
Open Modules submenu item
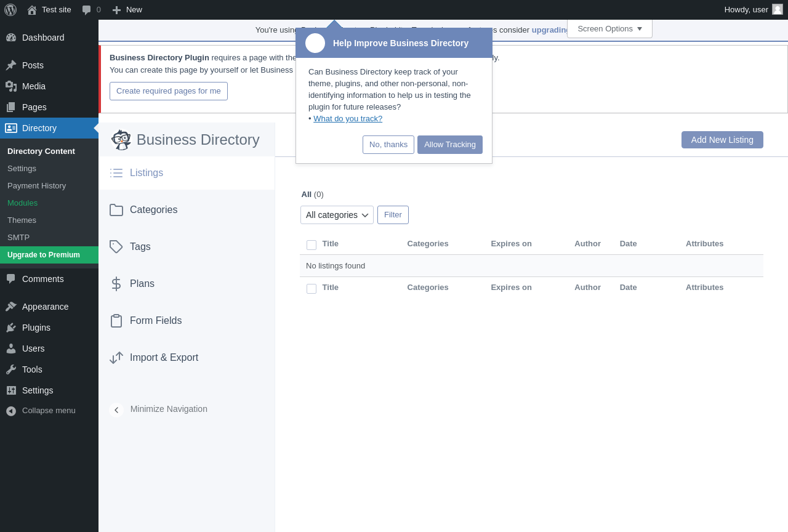(22, 203)
